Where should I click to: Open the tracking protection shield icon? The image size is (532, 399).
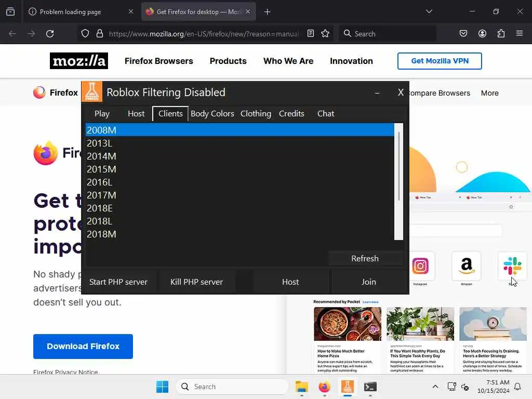85,34
